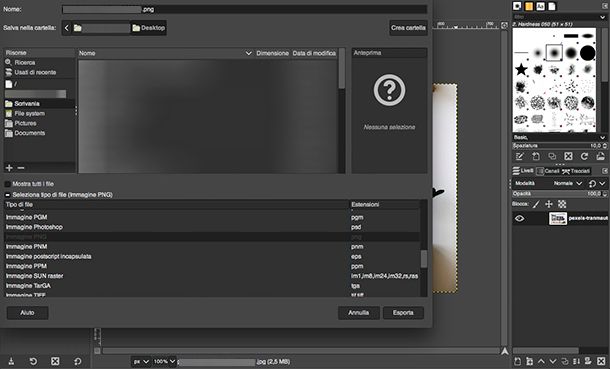Delete the current layer

(601, 361)
